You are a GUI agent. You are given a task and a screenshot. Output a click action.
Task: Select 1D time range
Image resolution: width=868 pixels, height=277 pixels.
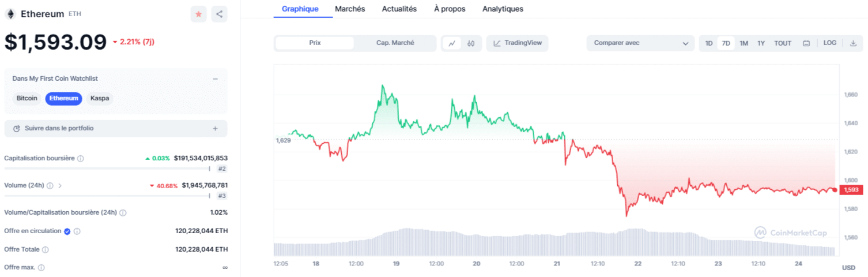click(x=709, y=43)
